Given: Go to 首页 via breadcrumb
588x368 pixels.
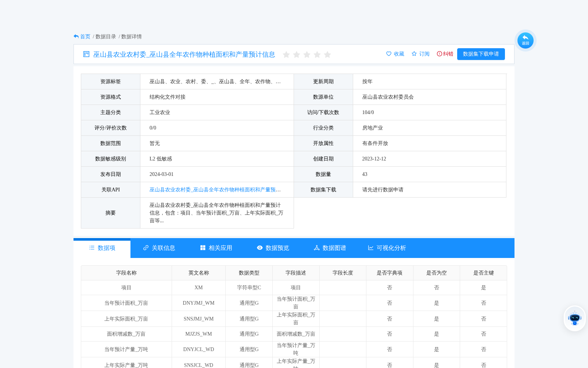Looking at the screenshot, I should [x=85, y=36].
